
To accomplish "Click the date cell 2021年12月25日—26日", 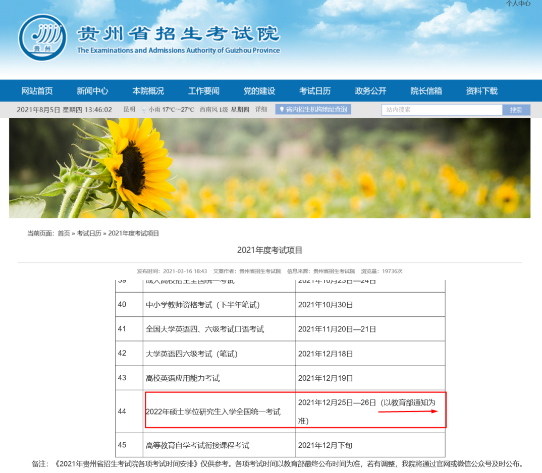I will [370, 411].
